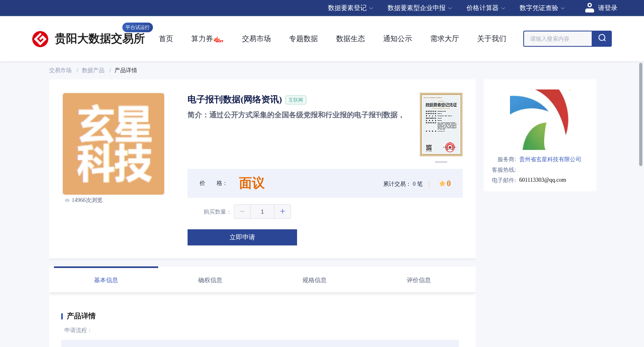Expand the 数据要素型企业申报 dropdown
The image size is (644, 347).
(419, 8)
